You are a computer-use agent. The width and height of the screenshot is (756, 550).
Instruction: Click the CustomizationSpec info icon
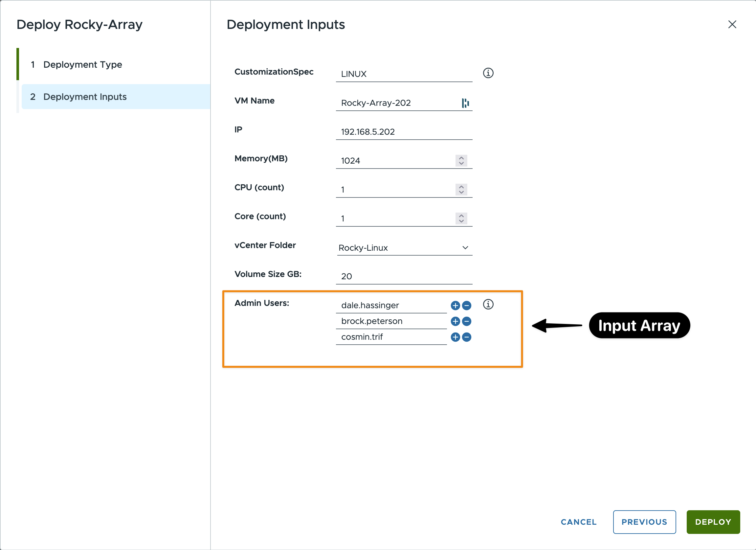(x=488, y=73)
